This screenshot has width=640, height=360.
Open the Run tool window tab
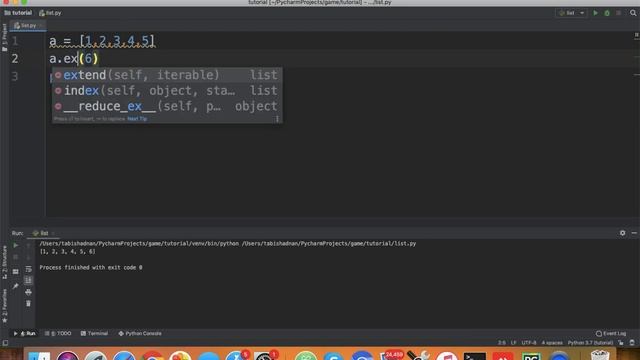pyautogui.click(x=24, y=333)
